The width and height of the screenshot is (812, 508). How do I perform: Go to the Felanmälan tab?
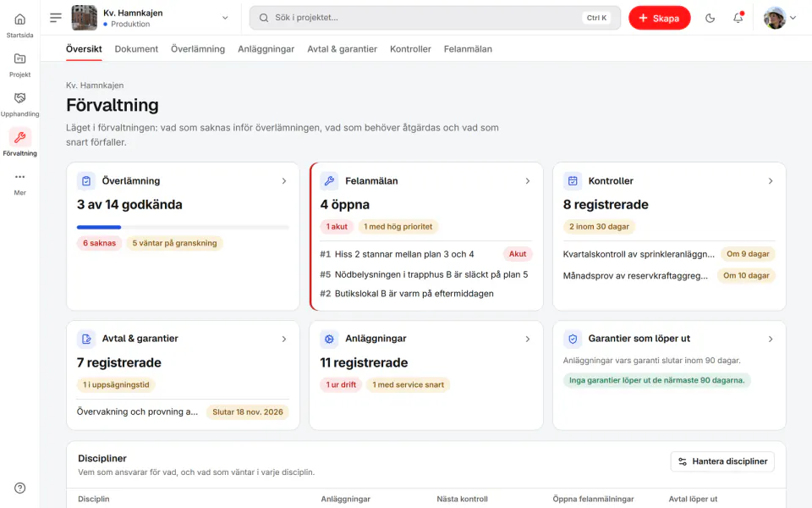pos(468,49)
